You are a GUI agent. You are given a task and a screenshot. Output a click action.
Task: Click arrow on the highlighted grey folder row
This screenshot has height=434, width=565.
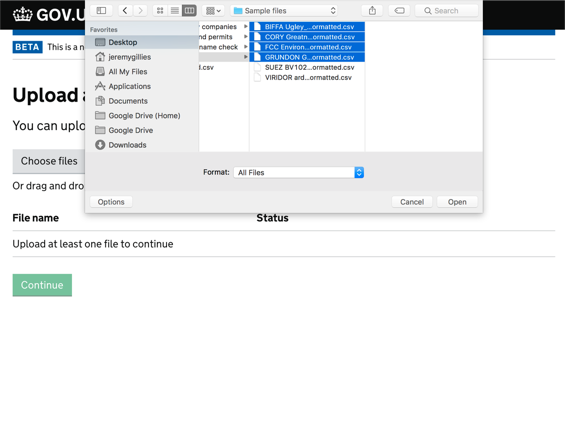[x=245, y=57]
